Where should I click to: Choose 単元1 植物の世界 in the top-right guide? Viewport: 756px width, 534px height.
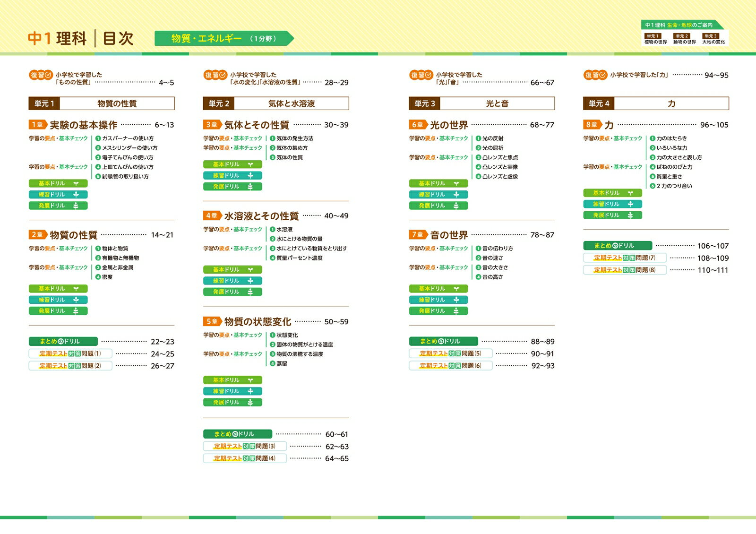pyautogui.click(x=655, y=39)
